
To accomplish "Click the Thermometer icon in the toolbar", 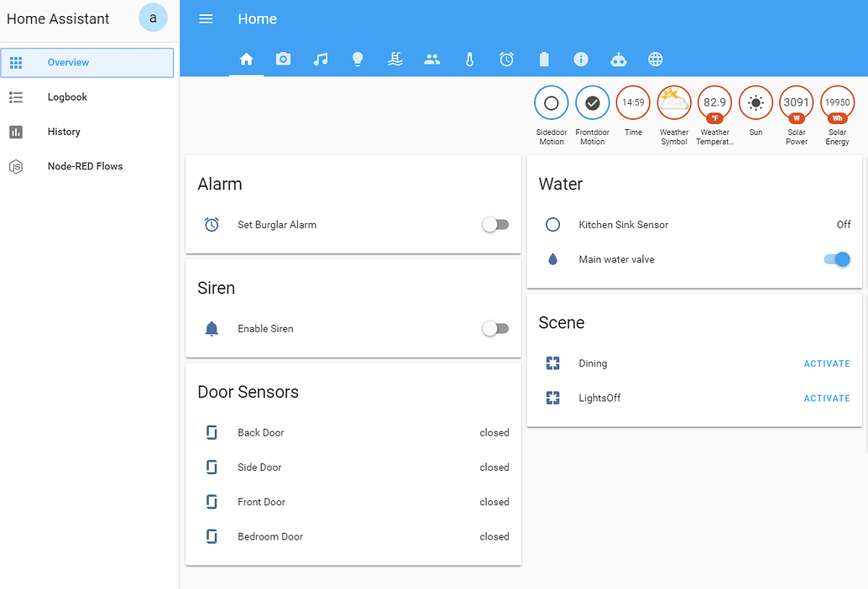I will coord(469,59).
